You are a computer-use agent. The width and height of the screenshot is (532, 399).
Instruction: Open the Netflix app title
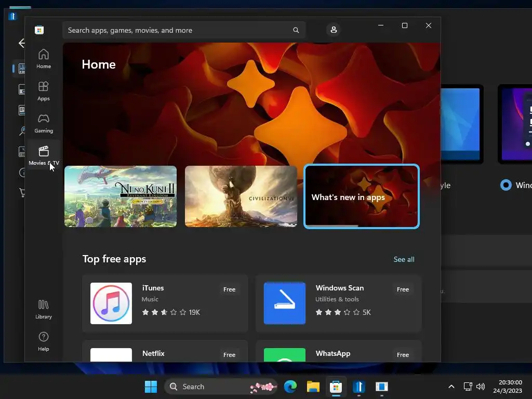click(x=153, y=353)
